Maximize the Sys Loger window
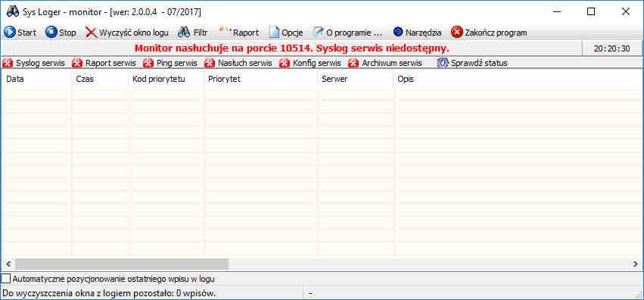This screenshot has height=300, width=644. (x=591, y=11)
